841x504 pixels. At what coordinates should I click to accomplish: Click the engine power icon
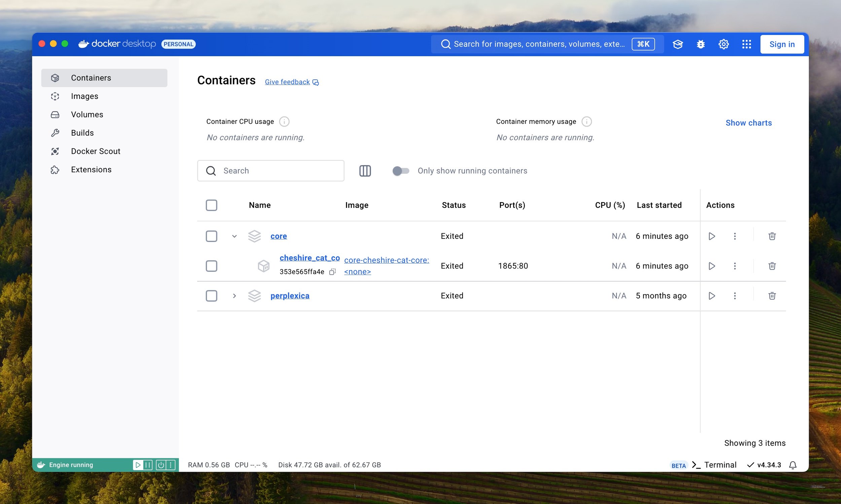161,465
